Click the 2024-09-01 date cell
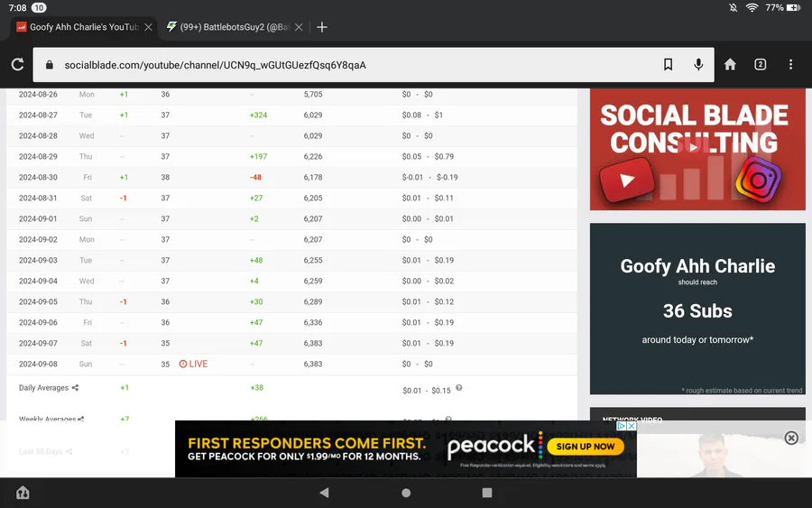 click(38, 218)
